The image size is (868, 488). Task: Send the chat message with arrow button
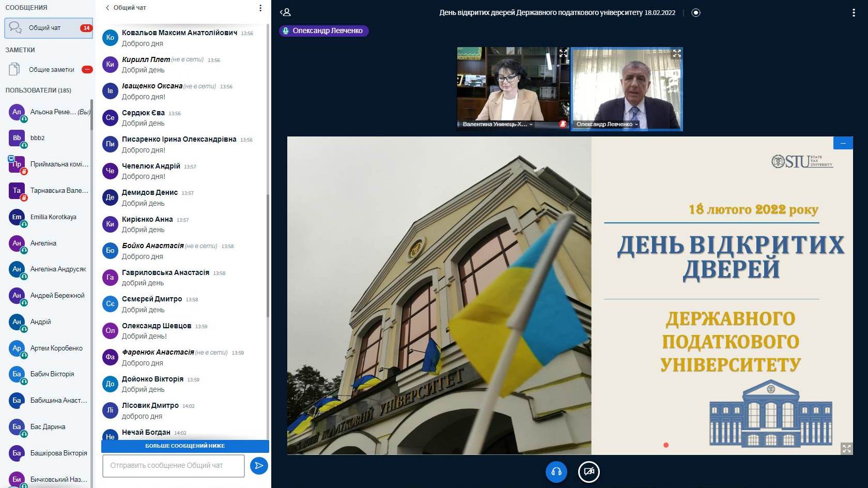(259, 466)
